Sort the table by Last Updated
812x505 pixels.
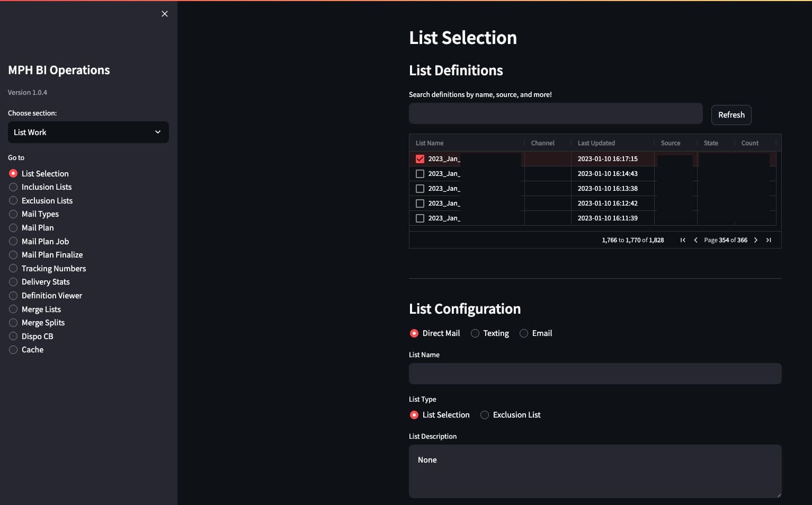pyautogui.click(x=596, y=143)
